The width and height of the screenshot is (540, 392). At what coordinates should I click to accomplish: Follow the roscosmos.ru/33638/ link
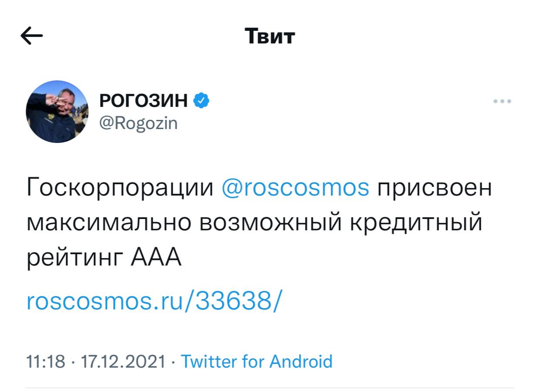point(154,301)
